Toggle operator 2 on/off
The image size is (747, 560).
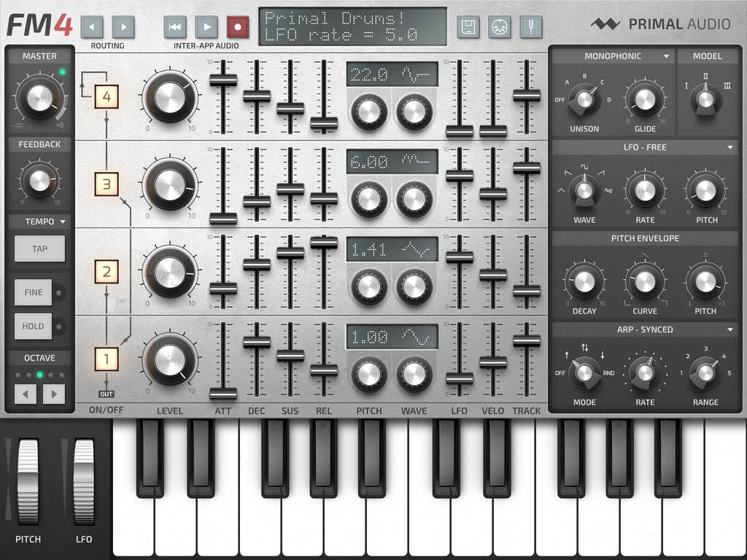107,272
